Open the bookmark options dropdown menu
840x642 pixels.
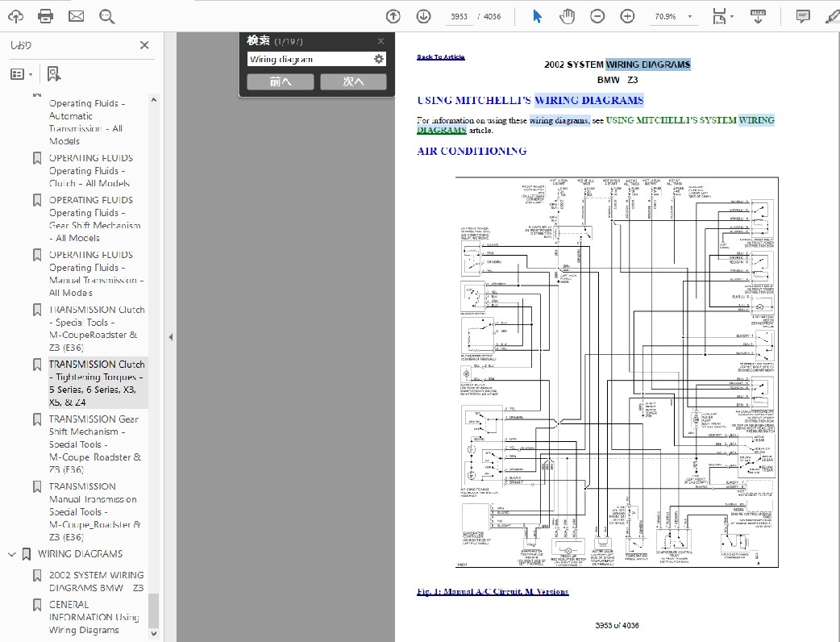tap(22, 74)
